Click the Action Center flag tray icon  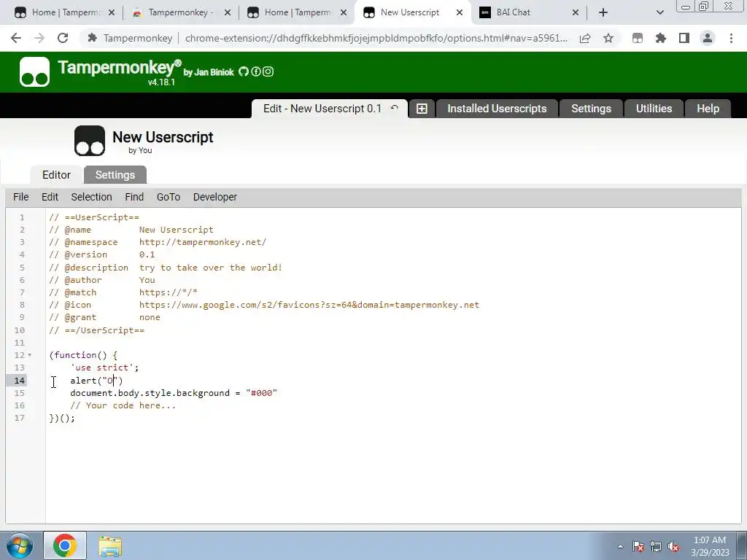point(638,547)
